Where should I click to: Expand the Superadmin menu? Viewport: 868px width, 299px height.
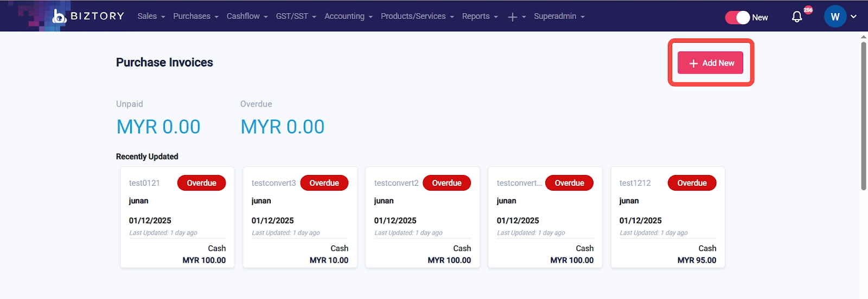pos(559,16)
